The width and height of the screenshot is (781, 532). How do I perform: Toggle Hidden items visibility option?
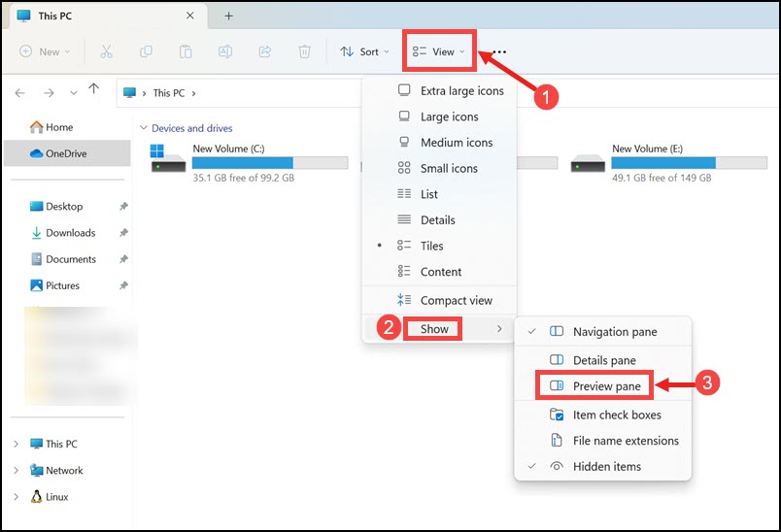(x=602, y=467)
